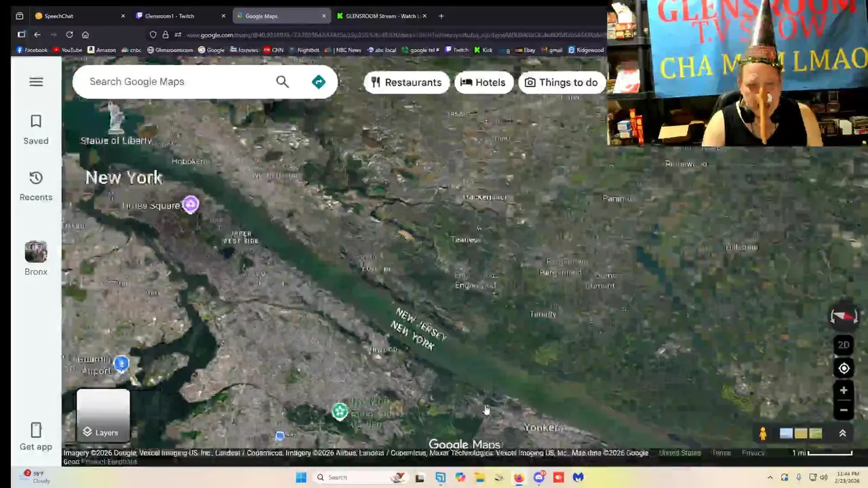Click the New York city label

point(123,178)
